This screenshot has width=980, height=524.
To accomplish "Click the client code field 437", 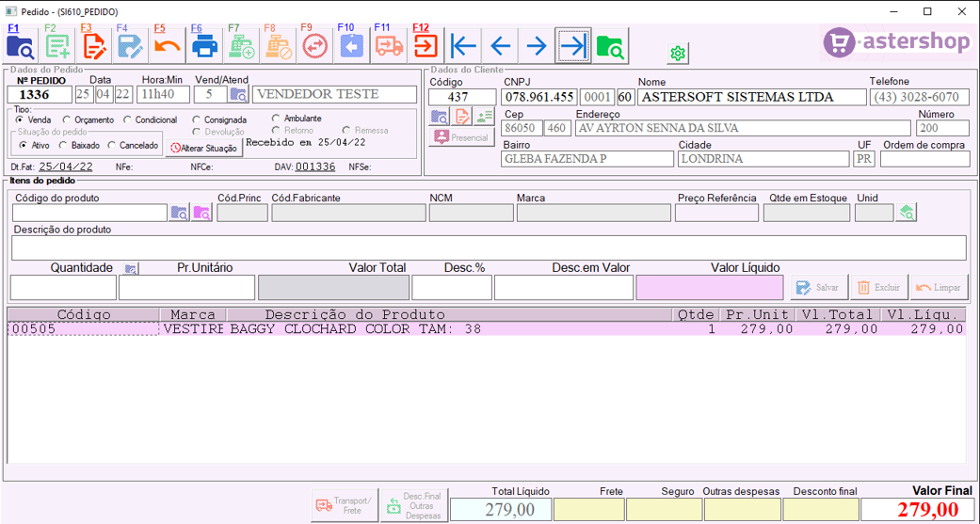I will coord(462,97).
